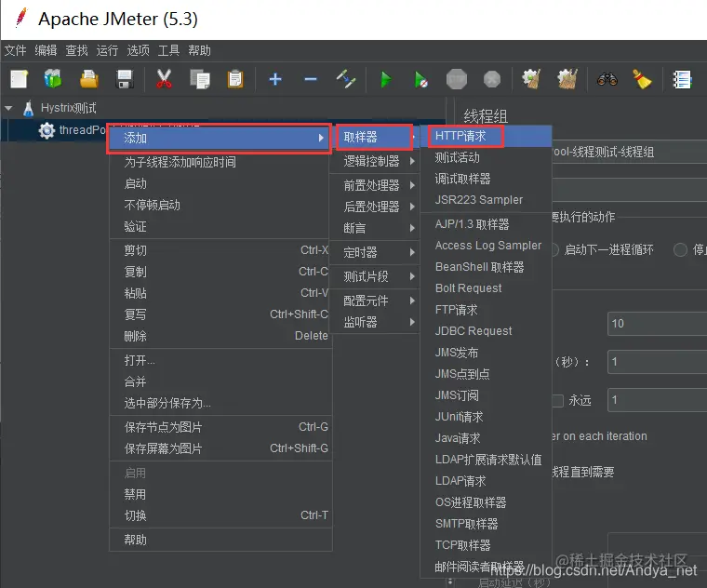Select Access Log Sampler entry

(486, 246)
